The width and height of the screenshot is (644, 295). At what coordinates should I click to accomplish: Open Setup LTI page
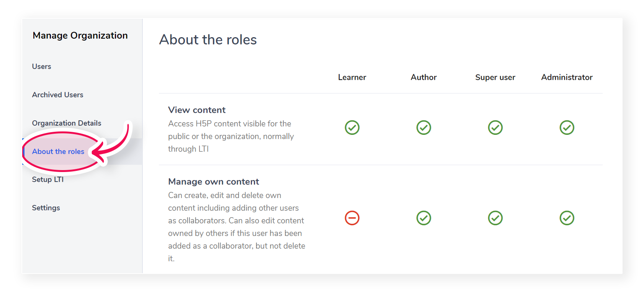pos(47,179)
